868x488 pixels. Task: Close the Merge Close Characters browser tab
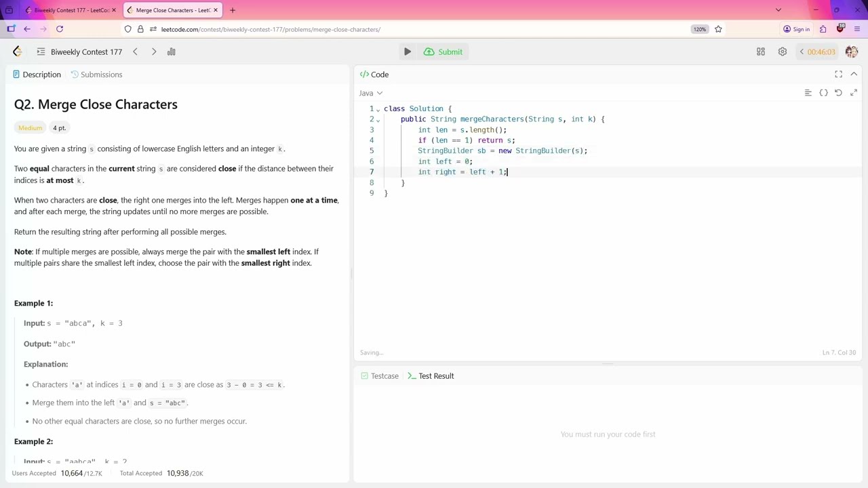tap(216, 10)
